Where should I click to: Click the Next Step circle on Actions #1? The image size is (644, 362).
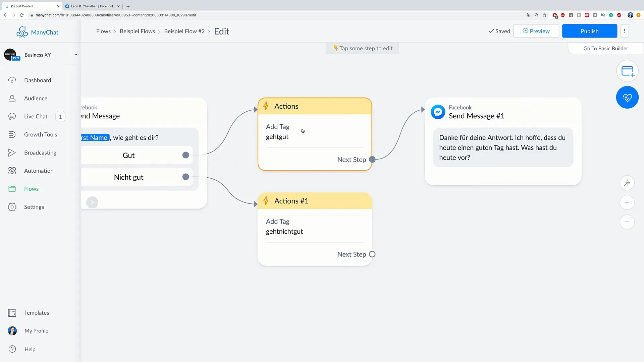pyautogui.click(x=372, y=254)
